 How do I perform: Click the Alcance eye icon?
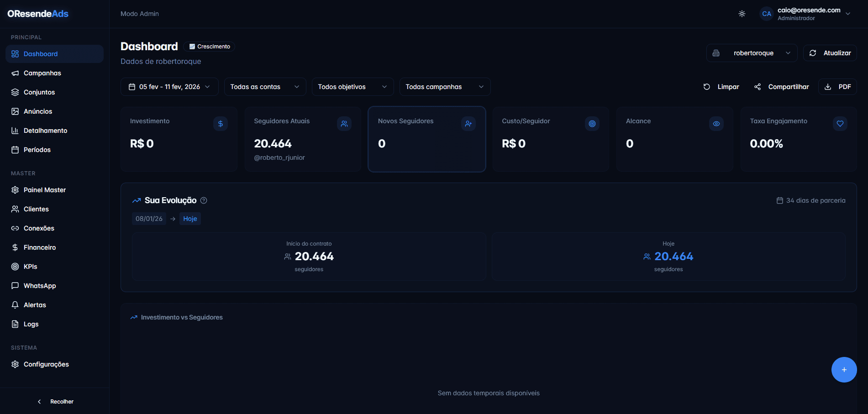pos(716,124)
